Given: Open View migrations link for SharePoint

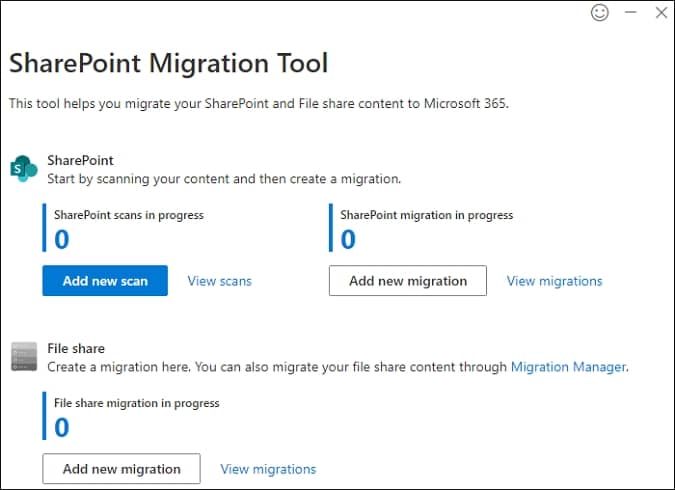Looking at the screenshot, I should (554, 281).
